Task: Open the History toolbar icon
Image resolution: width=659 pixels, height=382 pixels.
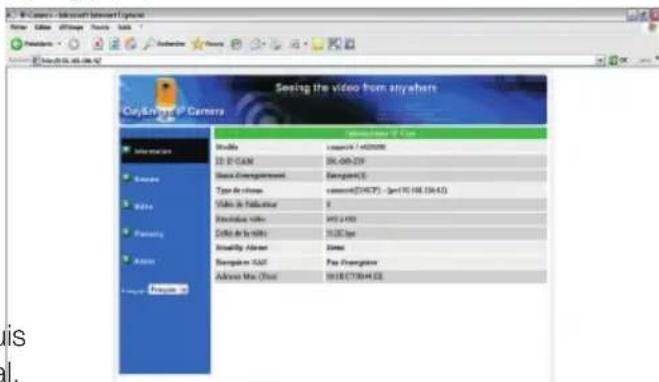Action: pyautogui.click(x=237, y=44)
